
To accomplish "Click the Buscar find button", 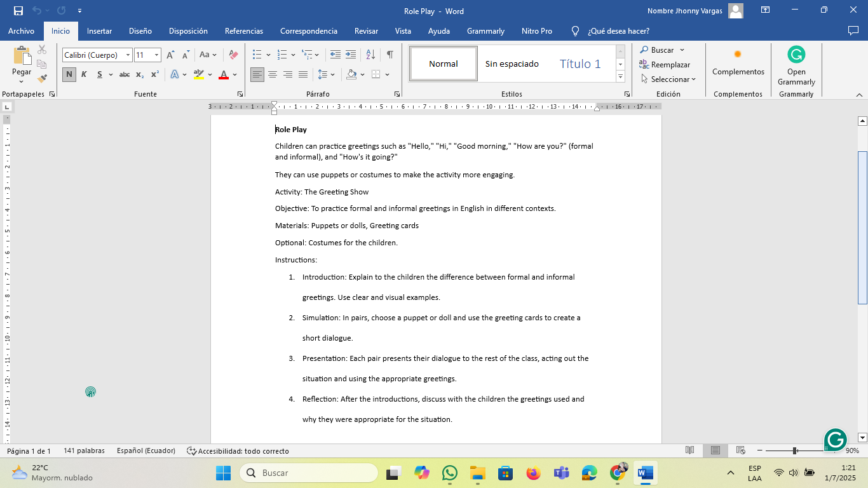I will point(657,50).
